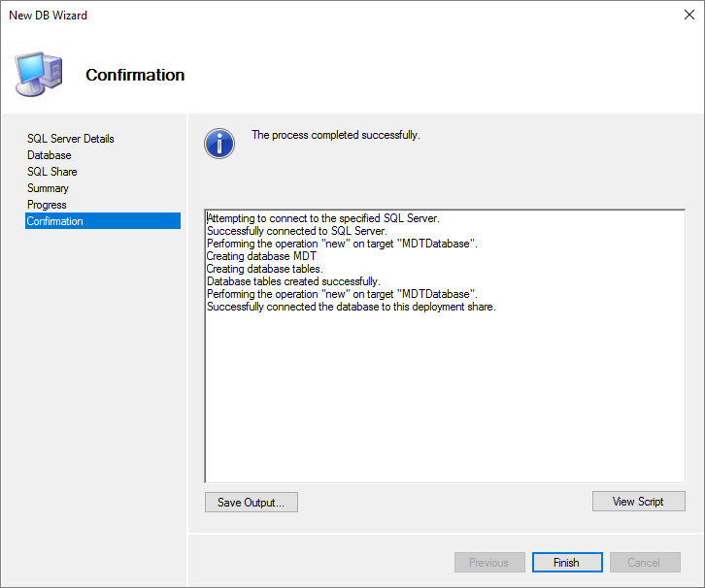
Task: Click the 'Attempting to connect' log line
Action: (x=323, y=219)
